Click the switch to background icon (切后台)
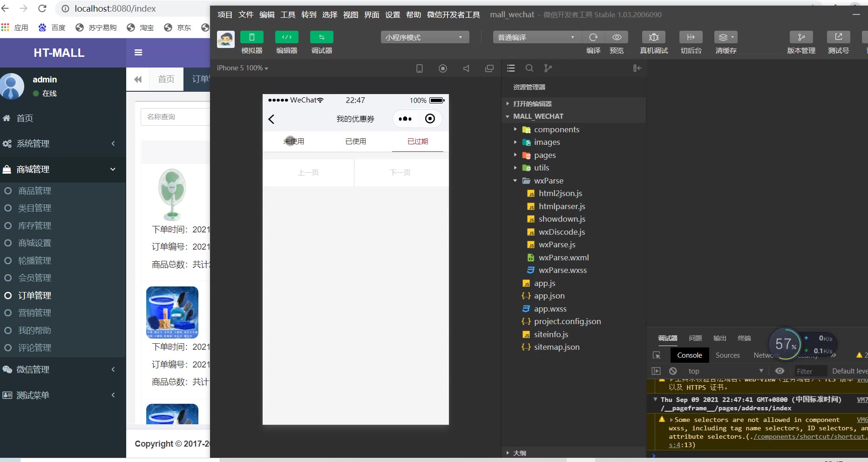The height and width of the screenshot is (462, 868). coord(691,37)
